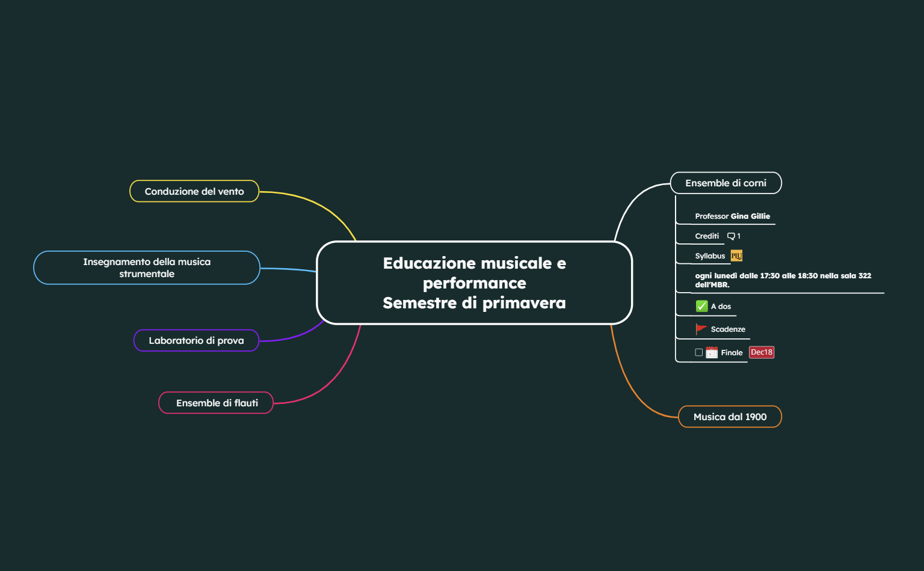This screenshot has width=924, height=571.
Task: Select the Insegnamento della musica strumentale node
Action: pyautogui.click(x=147, y=268)
